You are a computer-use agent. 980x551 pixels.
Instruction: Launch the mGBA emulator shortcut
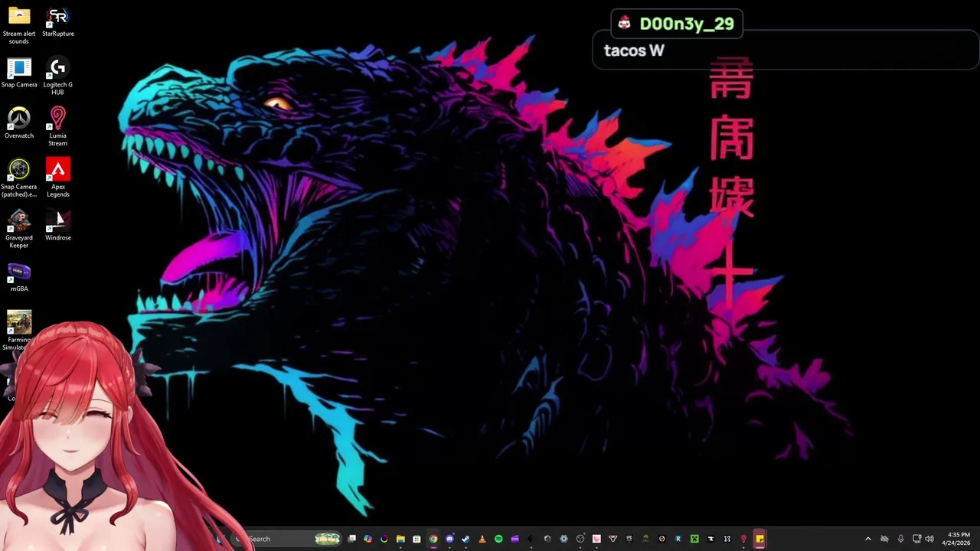click(x=19, y=277)
